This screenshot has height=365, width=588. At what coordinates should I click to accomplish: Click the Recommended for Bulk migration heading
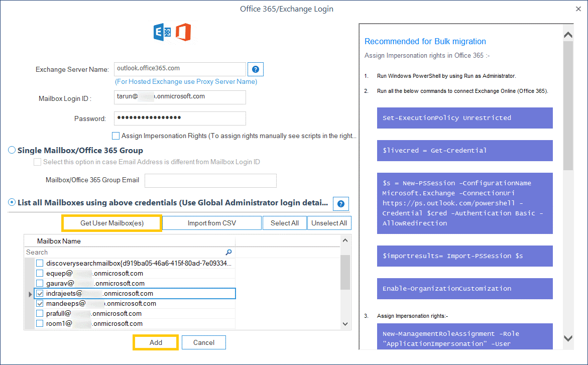(425, 41)
